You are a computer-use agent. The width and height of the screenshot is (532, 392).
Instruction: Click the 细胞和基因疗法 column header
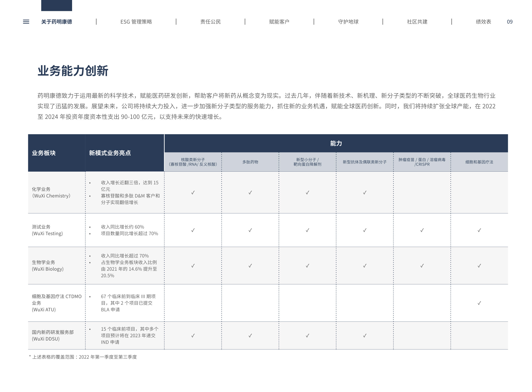479,162
